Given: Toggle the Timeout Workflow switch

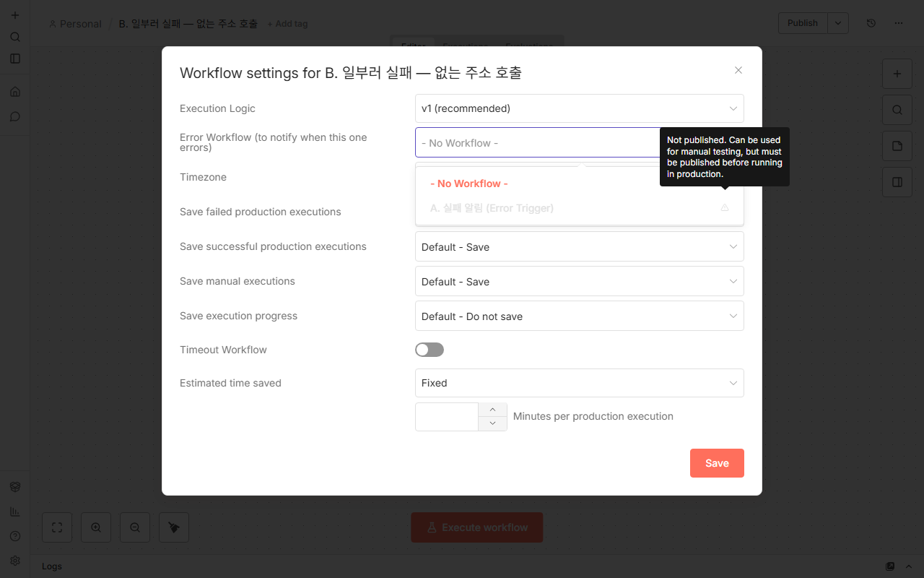Looking at the screenshot, I should click(x=430, y=350).
